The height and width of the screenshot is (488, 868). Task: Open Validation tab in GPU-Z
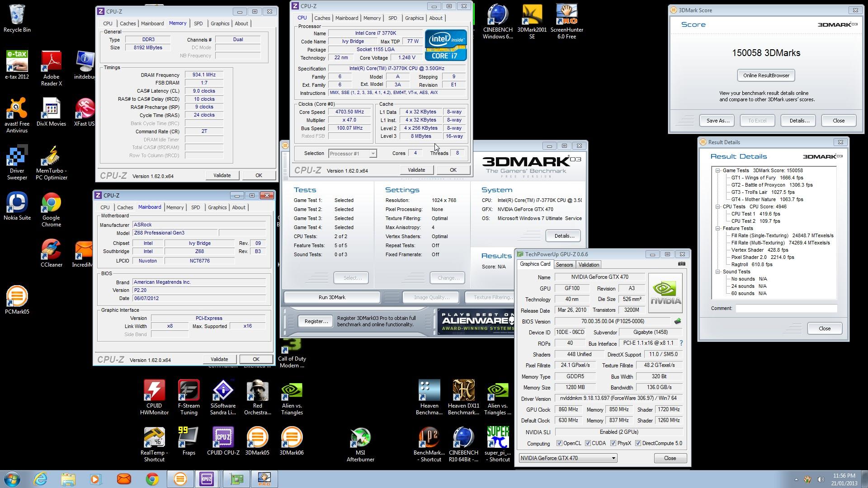pos(589,265)
